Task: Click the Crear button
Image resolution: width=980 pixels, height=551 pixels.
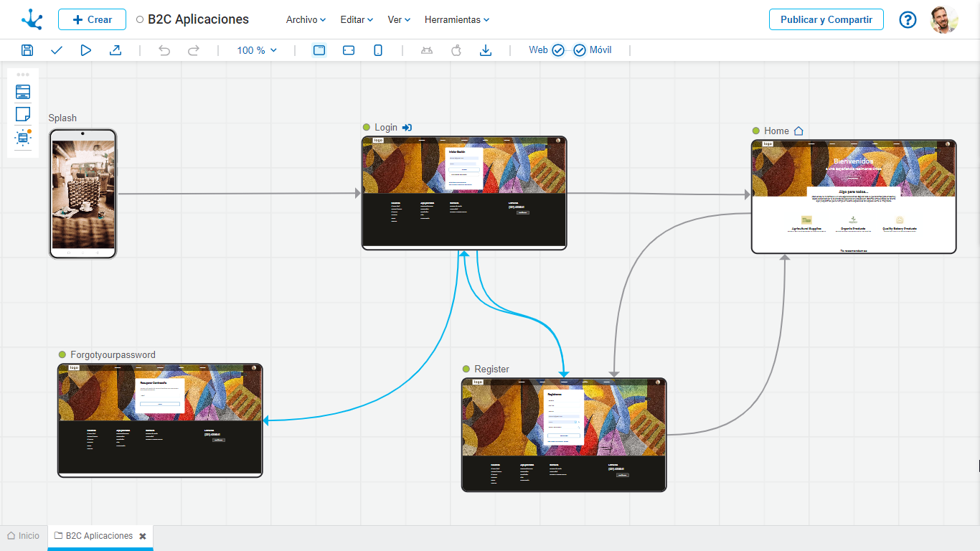Action: pos(92,19)
